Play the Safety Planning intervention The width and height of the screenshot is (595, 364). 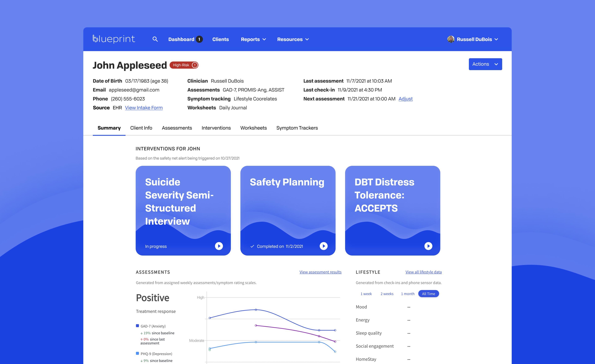pyautogui.click(x=324, y=246)
